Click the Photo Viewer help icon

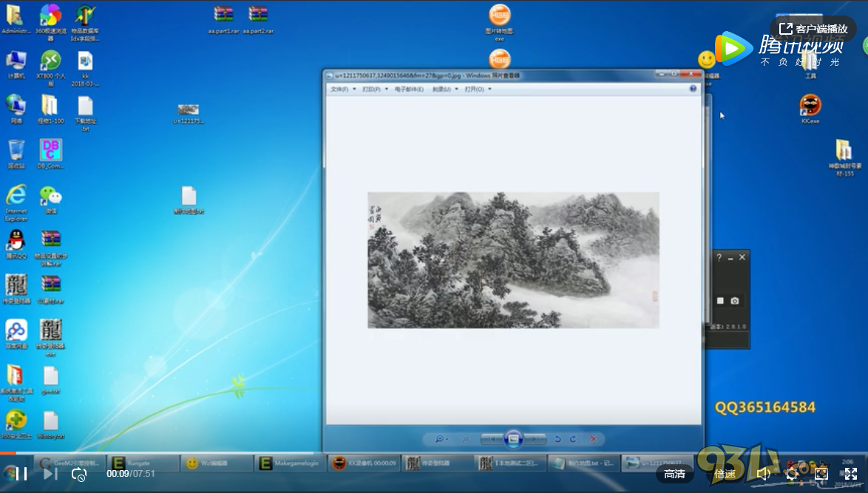[693, 89]
